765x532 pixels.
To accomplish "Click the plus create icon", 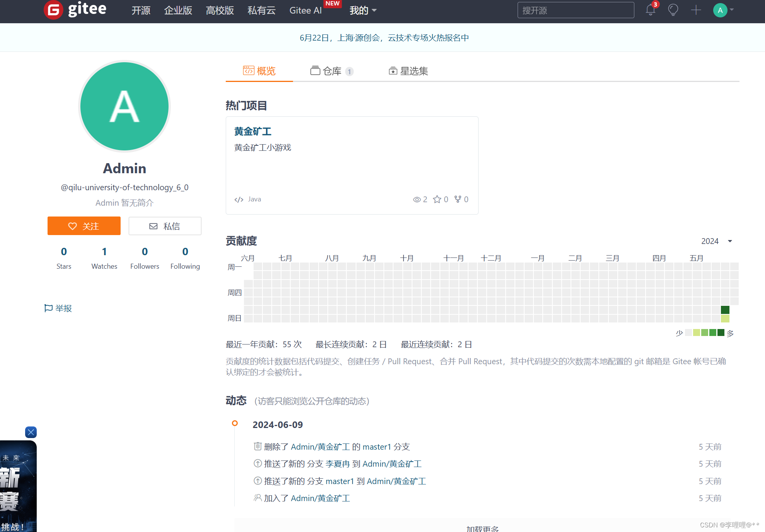I will tap(696, 10).
